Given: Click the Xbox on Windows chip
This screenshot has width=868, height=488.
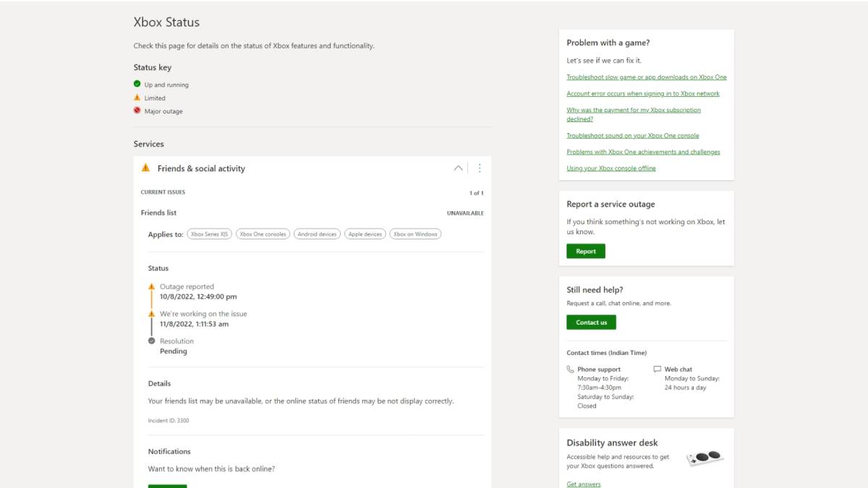Looking at the screenshot, I should (415, 234).
